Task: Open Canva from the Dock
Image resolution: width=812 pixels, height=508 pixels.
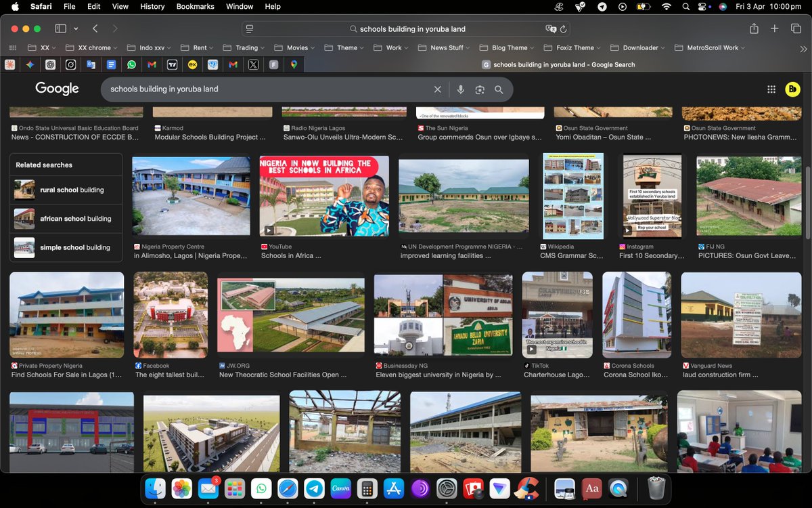Action: point(341,488)
